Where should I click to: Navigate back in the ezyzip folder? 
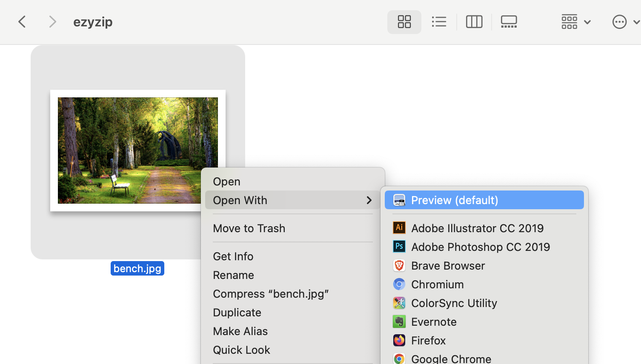click(x=22, y=21)
